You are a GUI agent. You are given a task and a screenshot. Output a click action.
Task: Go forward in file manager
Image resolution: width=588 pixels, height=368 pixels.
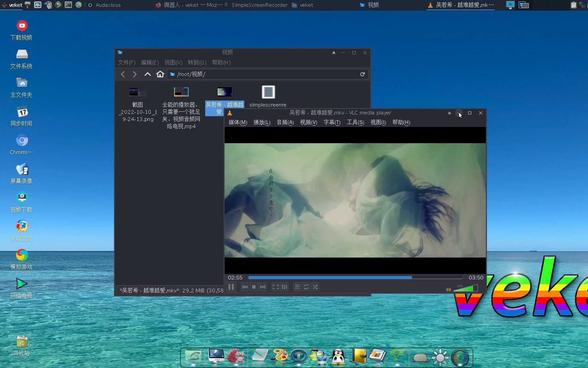point(135,74)
